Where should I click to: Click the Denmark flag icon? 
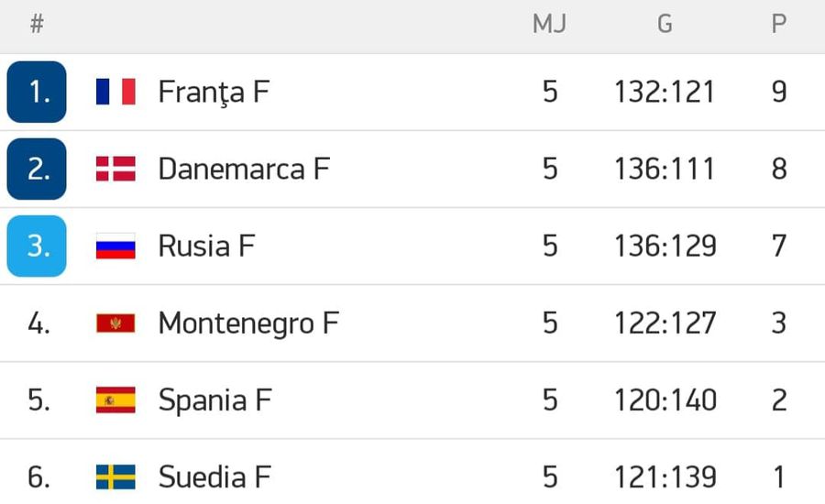tap(115, 169)
